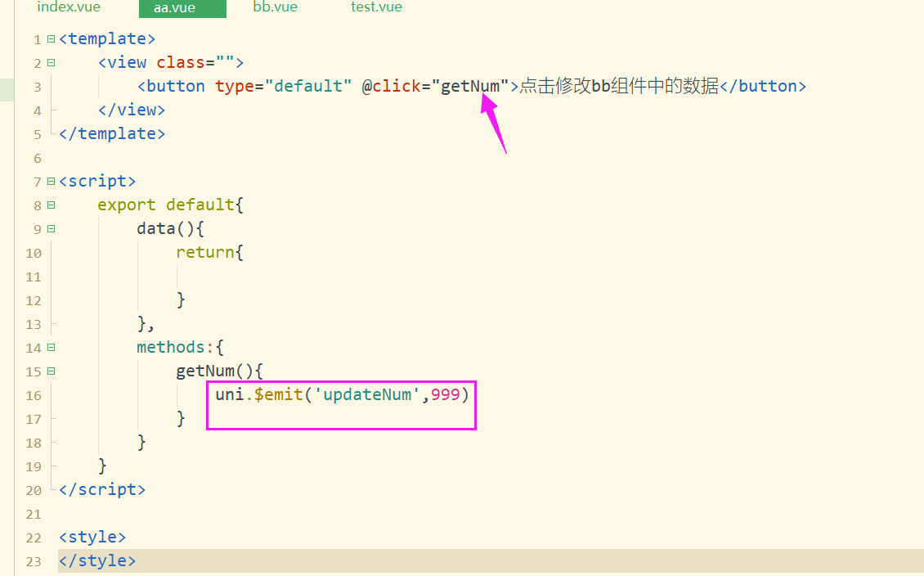Click line number 23 in the gutter
The width and height of the screenshot is (924, 576).
click(34, 562)
